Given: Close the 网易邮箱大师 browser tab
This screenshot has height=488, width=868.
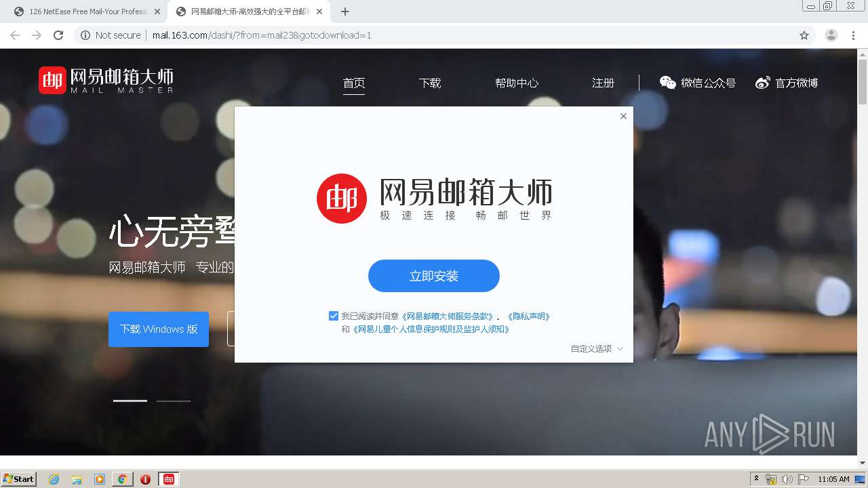Looking at the screenshot, I should 319,12.
